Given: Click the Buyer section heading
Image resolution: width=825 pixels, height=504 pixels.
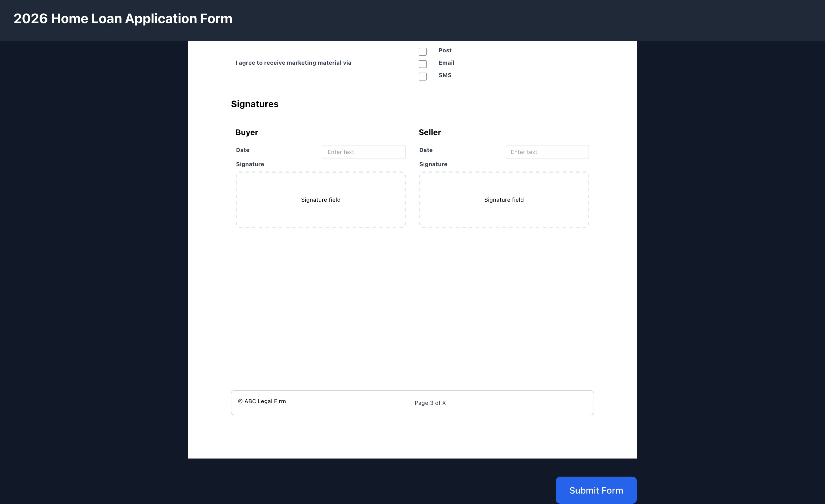Looking at the screenshot, I should [x=247, y=132].
